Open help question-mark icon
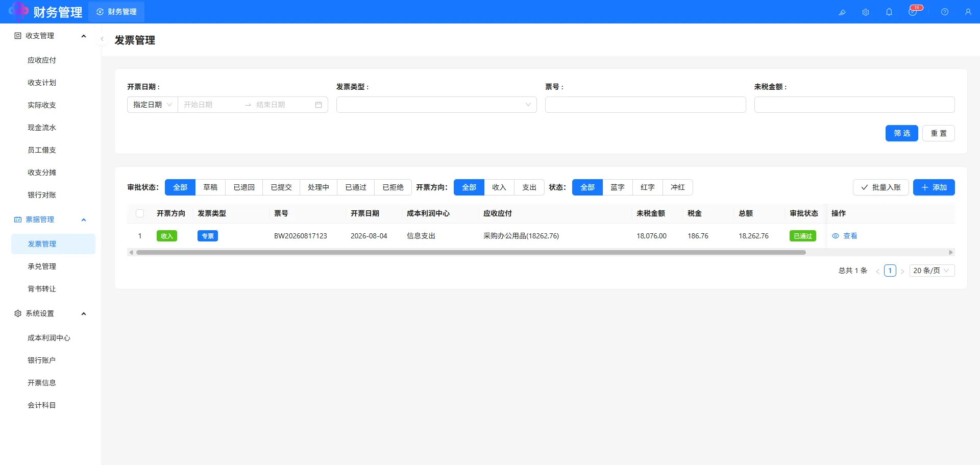The width and height of the screenshot is (980, 465). click(x=945, y=12)
